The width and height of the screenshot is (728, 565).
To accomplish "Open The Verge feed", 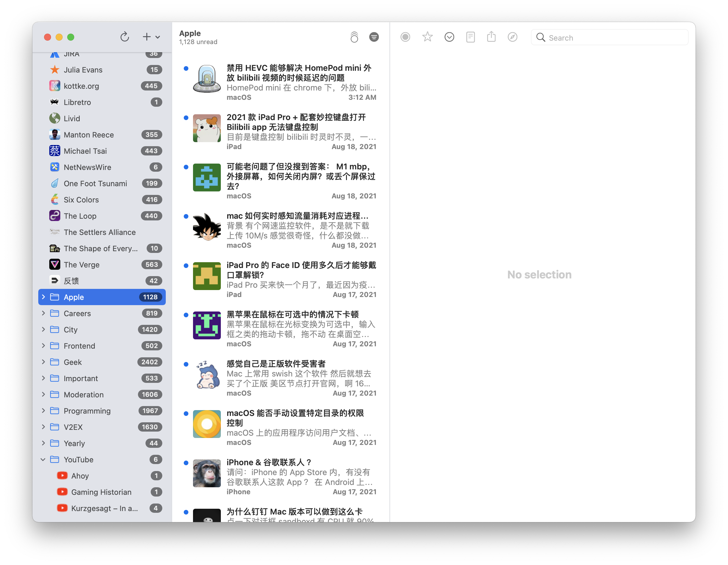I will 82,265.
